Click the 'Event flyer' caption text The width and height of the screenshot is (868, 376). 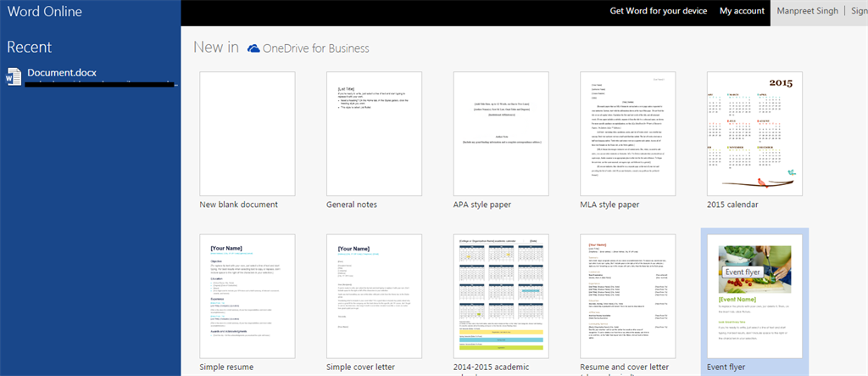pos(726,368)
